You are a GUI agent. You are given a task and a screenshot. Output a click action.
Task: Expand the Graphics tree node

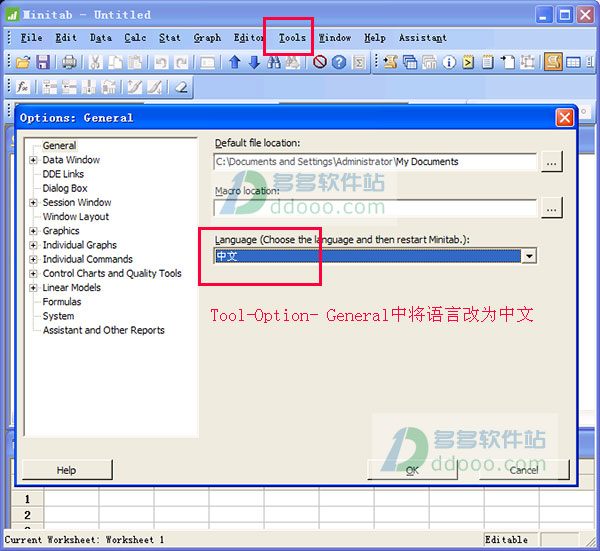33,231
